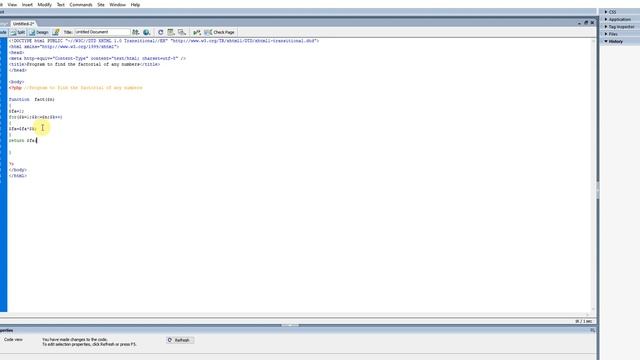Click the Refresh button in Properties
640x360 pixels.
pyautogui.click(x=180, y=340)
